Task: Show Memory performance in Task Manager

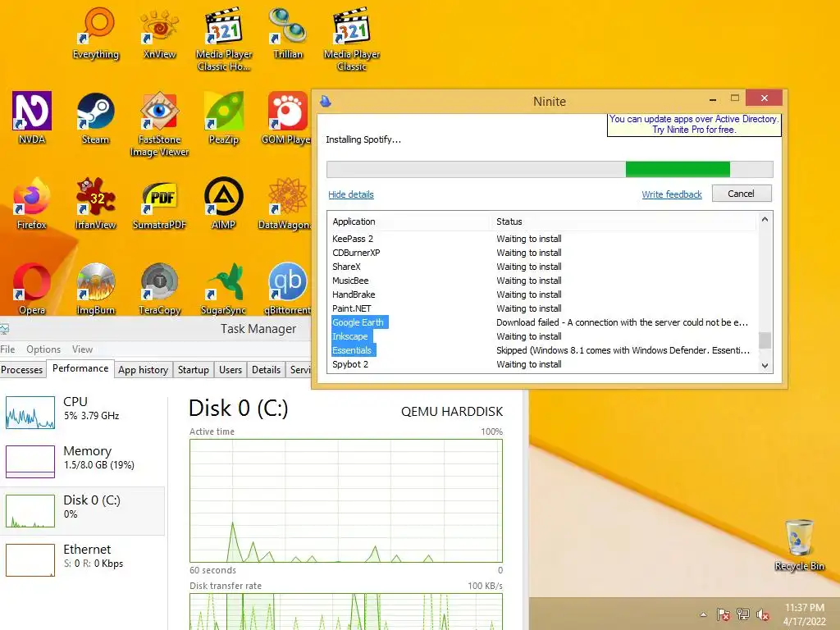Action: click(83, 461)
